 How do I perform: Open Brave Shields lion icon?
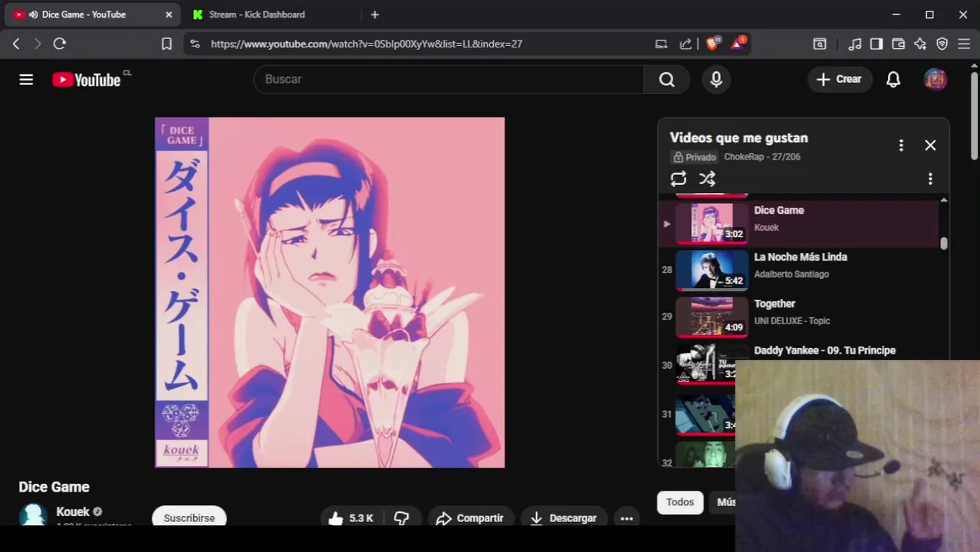pyautogui.click(x=712, y=44)
